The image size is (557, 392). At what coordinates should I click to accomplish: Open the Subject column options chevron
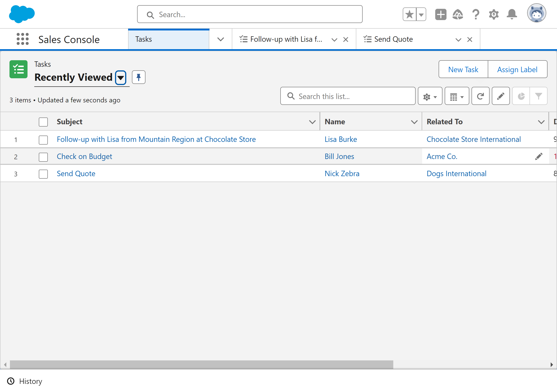pyautogui.click(x=312, y=122)
